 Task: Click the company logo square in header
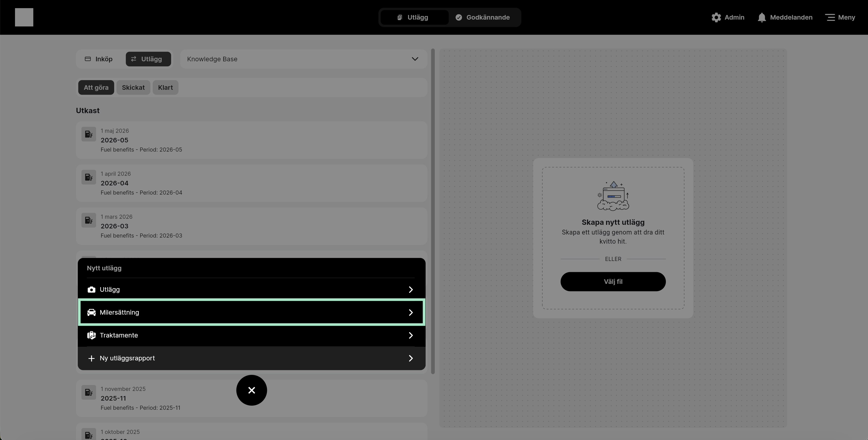[x=24, y=17]
